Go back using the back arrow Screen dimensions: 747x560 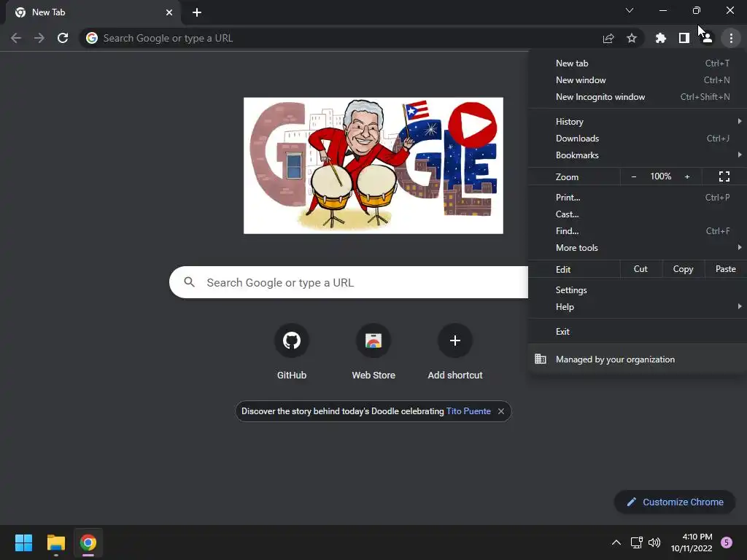click(x=16, y=38)
